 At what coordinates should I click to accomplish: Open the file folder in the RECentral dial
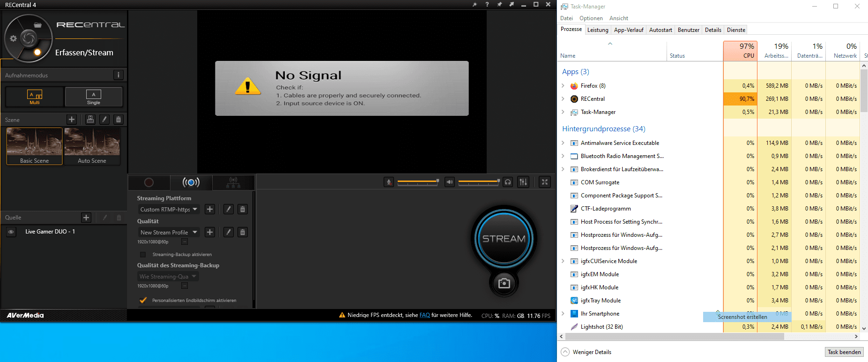38,25
